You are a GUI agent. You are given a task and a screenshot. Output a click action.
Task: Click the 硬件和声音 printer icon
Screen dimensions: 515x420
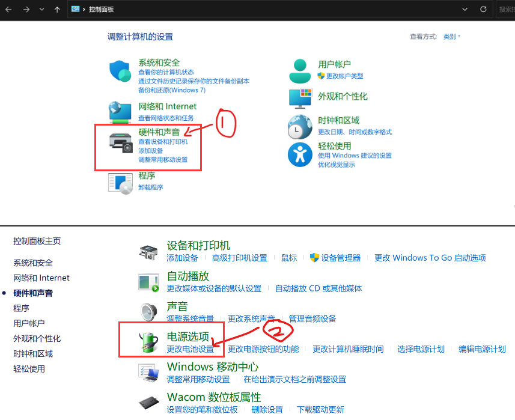pos(120,142)
